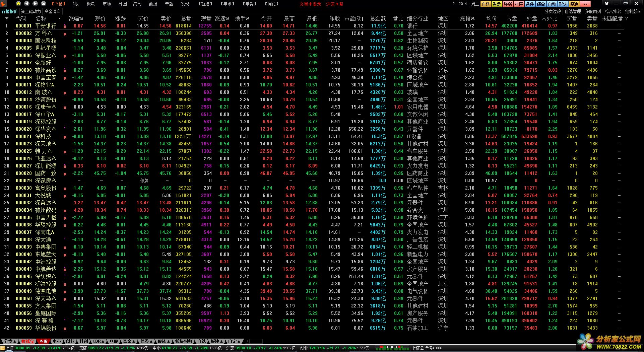Open 自选管理 option
This screenshot has width=644, height=352.
click(573, 11)
